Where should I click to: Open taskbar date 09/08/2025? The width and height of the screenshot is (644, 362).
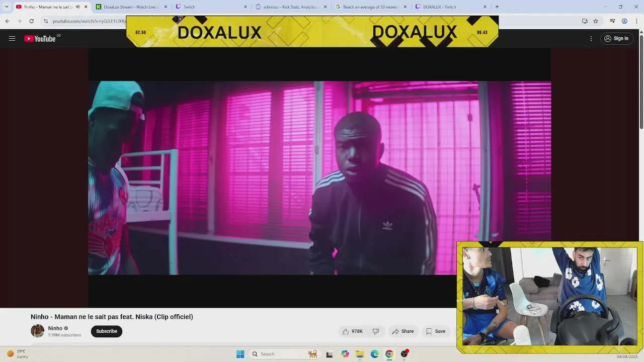pyautogui.click(x=627, y=357)
